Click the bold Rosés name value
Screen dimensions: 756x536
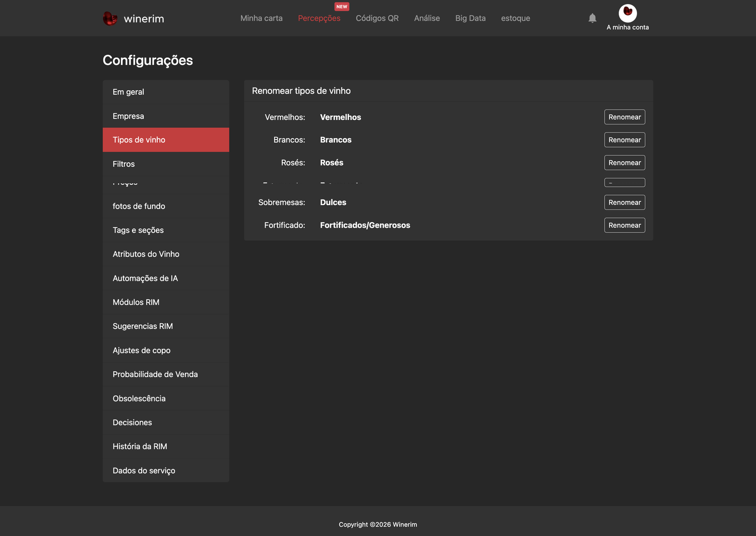coord(332,163)
